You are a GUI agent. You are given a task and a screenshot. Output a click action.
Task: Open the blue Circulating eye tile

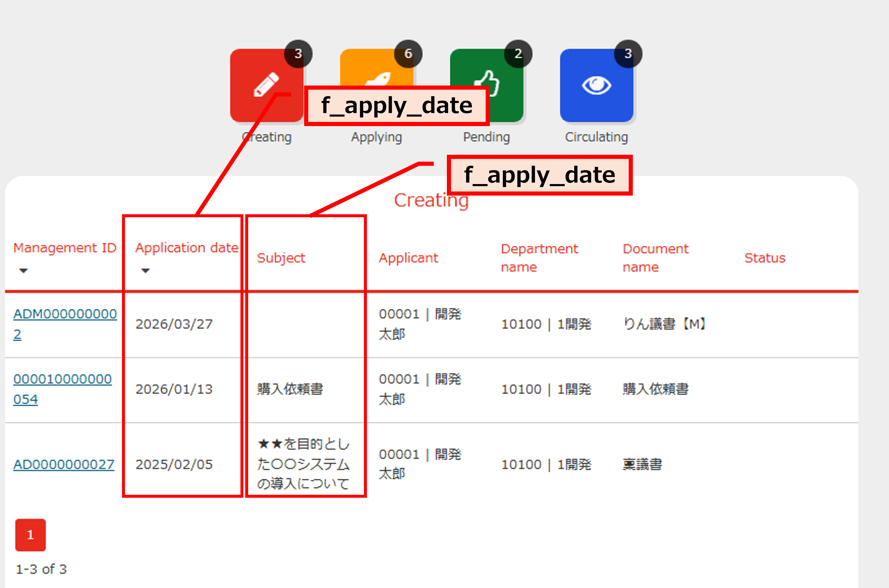coord(596,85)
